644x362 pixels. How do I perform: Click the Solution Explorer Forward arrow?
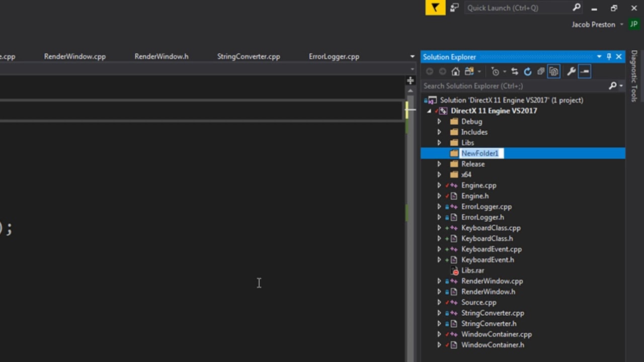(x=442, y=71)
